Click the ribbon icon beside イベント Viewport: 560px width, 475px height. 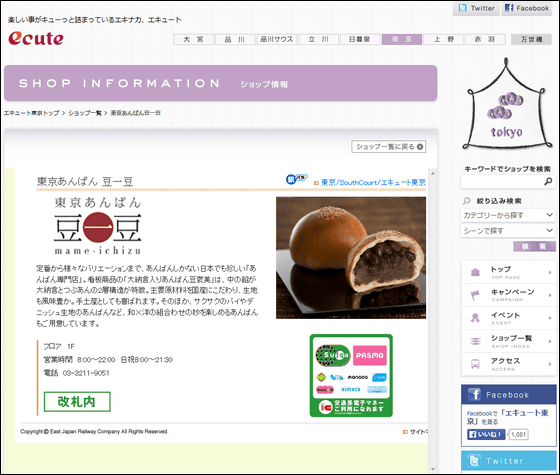[x=475, y=318]
